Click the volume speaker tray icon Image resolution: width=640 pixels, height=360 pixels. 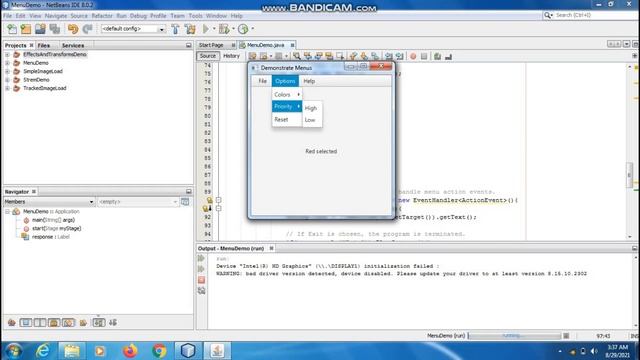(x=594, y=351)
